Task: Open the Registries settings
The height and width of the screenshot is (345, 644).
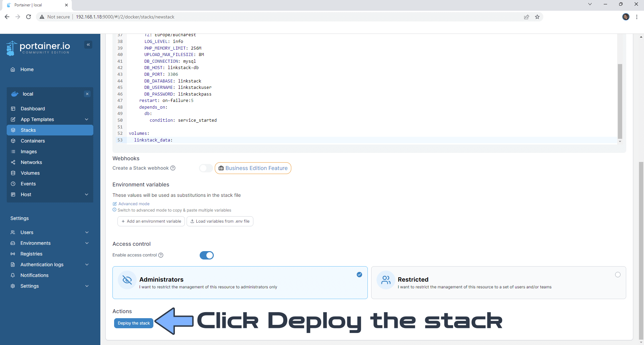Action: (31, 254)
